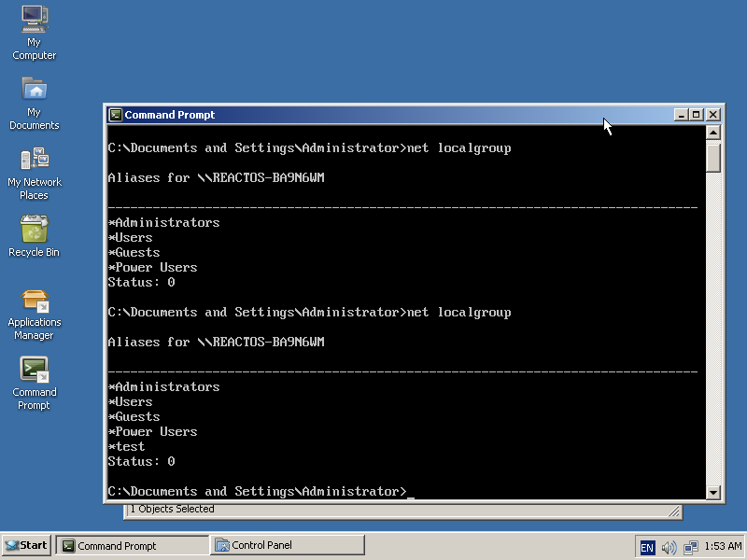
Task: Maximize the Command Prompt window
Action: coord(696,115)
